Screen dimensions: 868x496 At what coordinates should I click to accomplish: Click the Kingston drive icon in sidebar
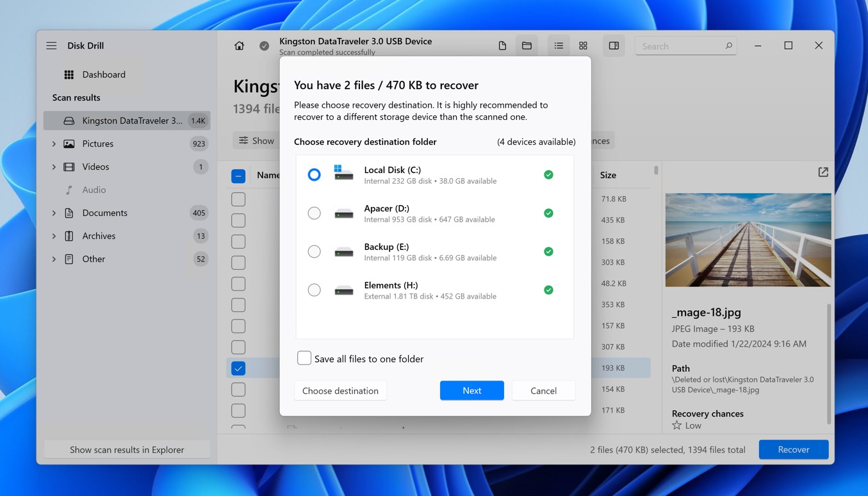69,120
